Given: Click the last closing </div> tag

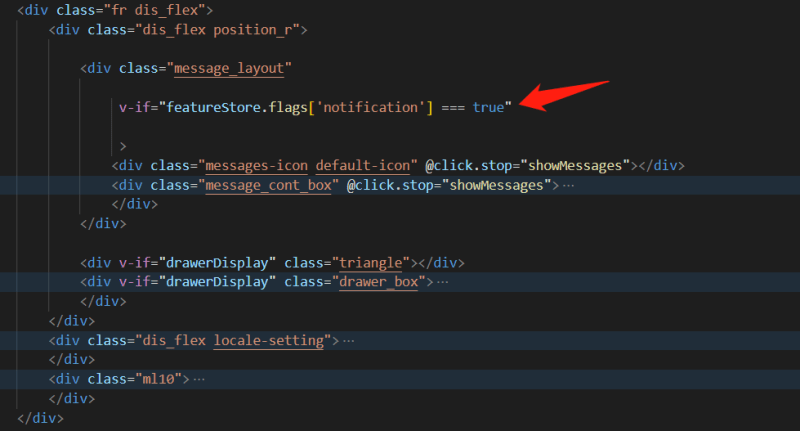Looking at the screenshot, I should tap(40, 418).
